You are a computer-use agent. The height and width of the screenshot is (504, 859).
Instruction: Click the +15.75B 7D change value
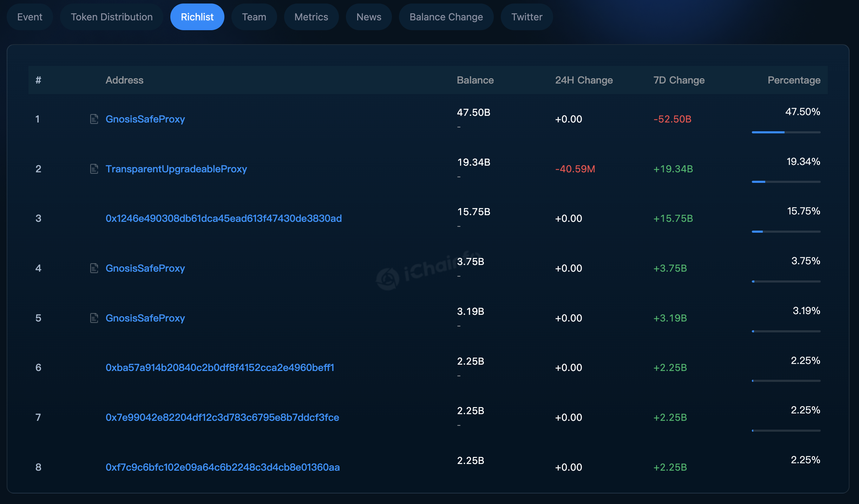[673, 218]
